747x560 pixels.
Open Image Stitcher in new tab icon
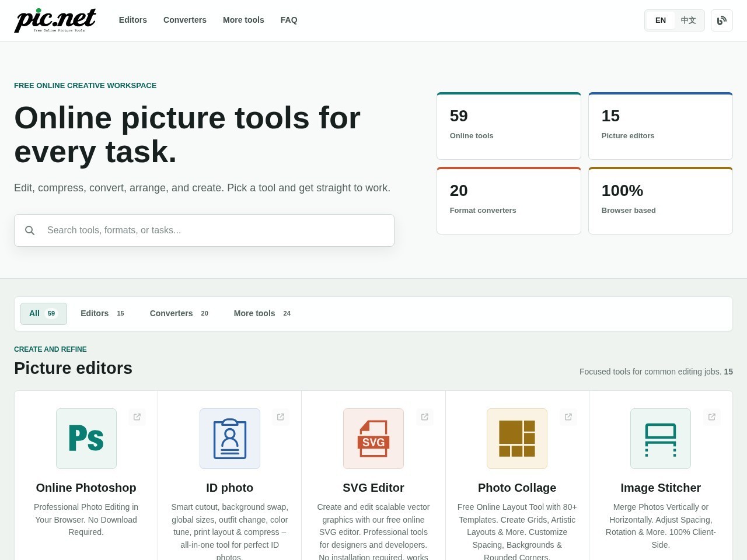pyautogui.click(x=712, y=417)
